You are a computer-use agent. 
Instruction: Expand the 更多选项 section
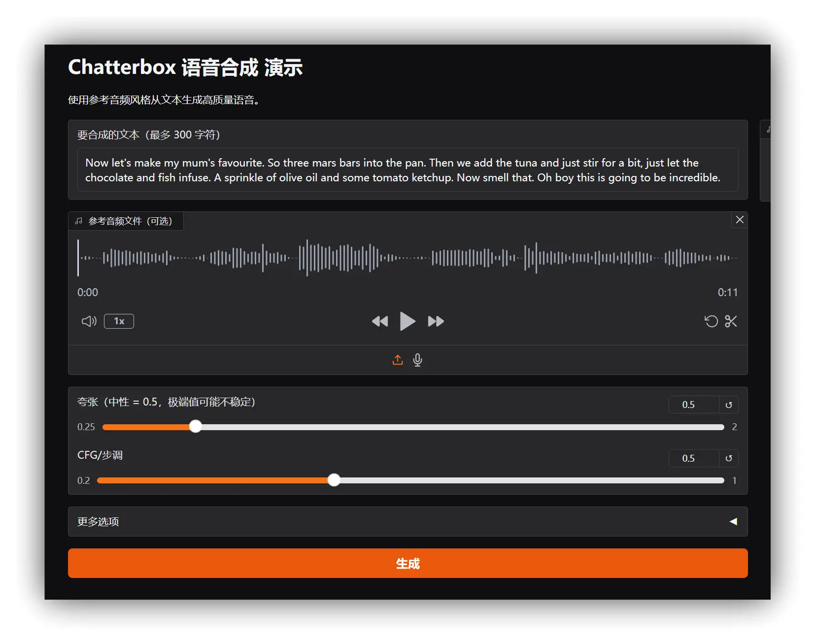pyautogui.click(x=407, y=521)
